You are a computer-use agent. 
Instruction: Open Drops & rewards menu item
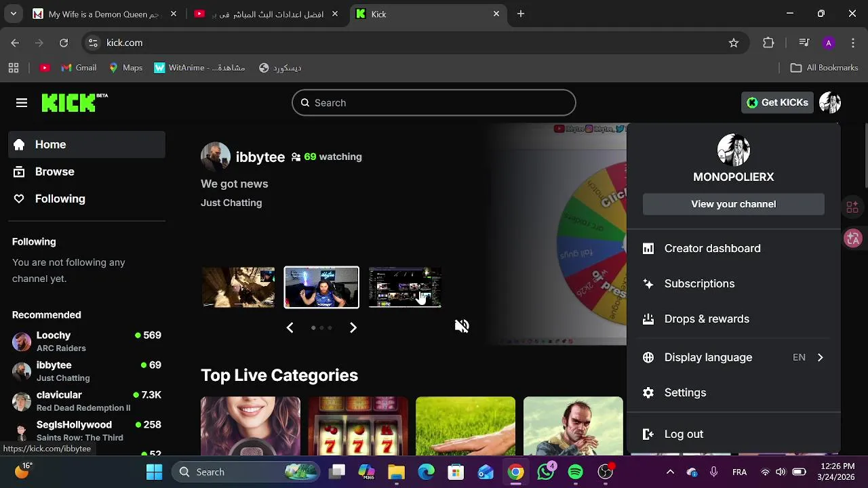(734, 319)
